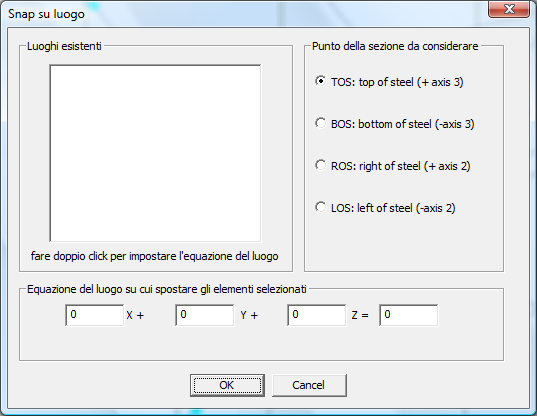
Task: Click the Snap su luogo title bar
Action: pos(240,14)
